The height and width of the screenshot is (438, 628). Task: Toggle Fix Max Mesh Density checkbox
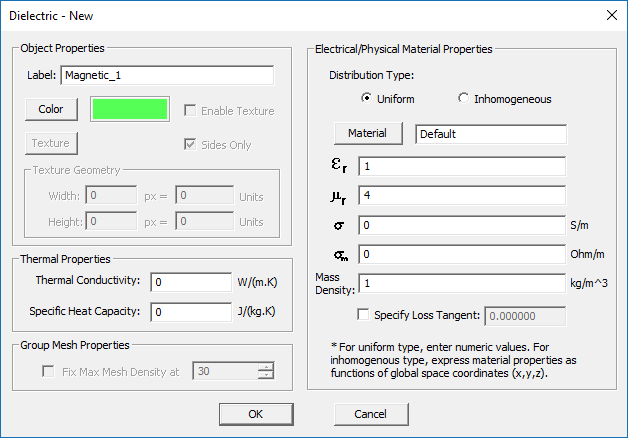tap(48, 372)
